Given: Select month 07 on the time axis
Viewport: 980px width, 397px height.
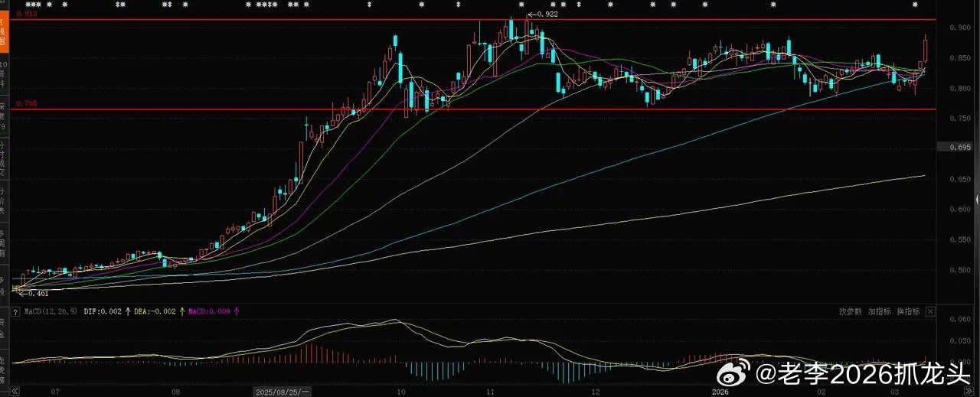Looking at the screenshot, I should pyautogui.click(x=55, y=392).
